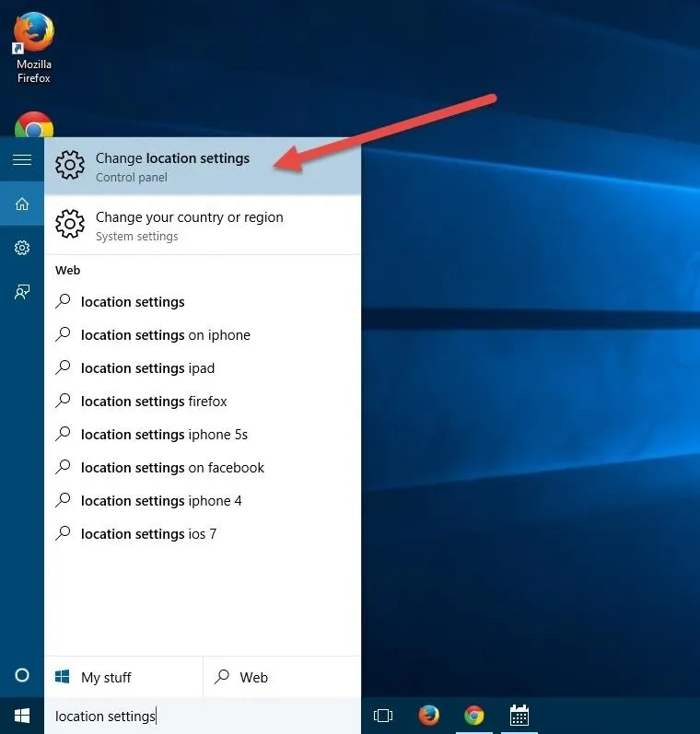Click the Feedback icon in the search sidebar

pyautogui.click(x=22, y=292)
